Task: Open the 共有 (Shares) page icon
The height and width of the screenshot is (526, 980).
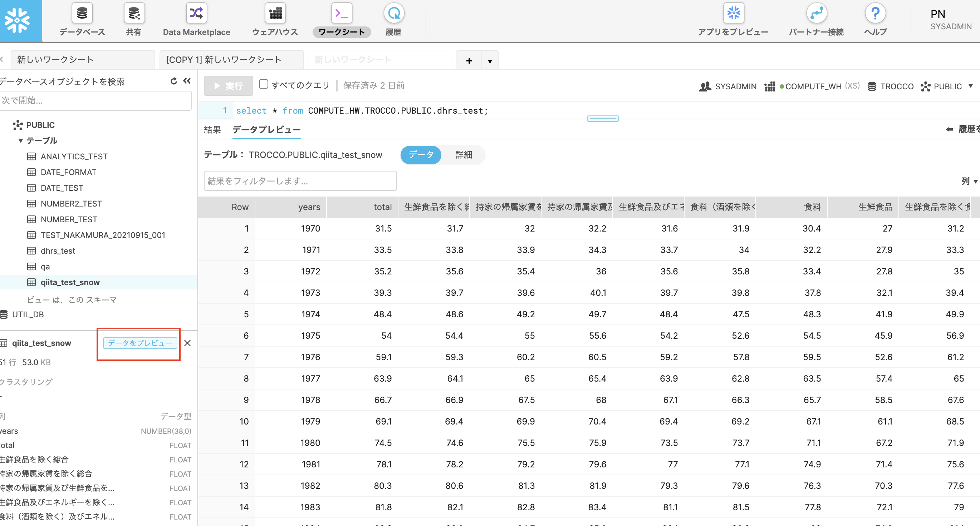Action: pyautogui.click(x=134, y=13)
